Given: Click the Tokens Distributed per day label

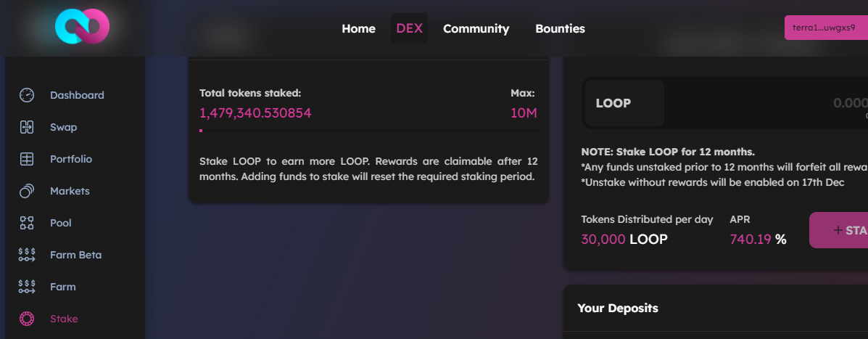Looking at the screenshot, I should point(647,219).
